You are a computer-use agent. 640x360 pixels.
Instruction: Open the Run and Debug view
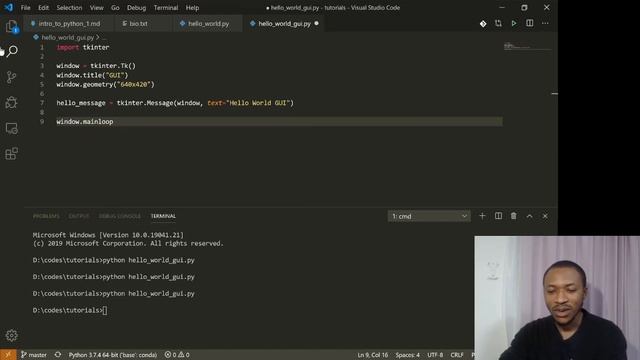11,102
